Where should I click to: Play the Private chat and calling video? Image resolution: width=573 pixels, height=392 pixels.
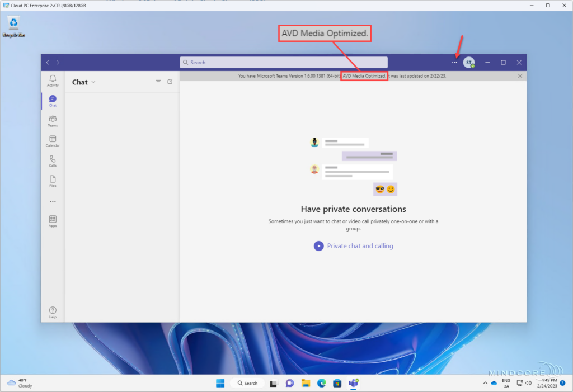click(318, 246)
